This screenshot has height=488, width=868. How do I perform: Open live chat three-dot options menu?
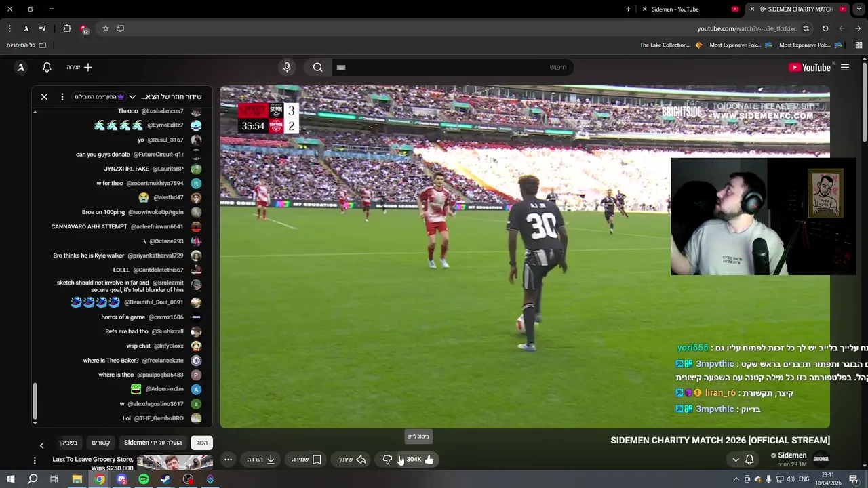point(62,97)
